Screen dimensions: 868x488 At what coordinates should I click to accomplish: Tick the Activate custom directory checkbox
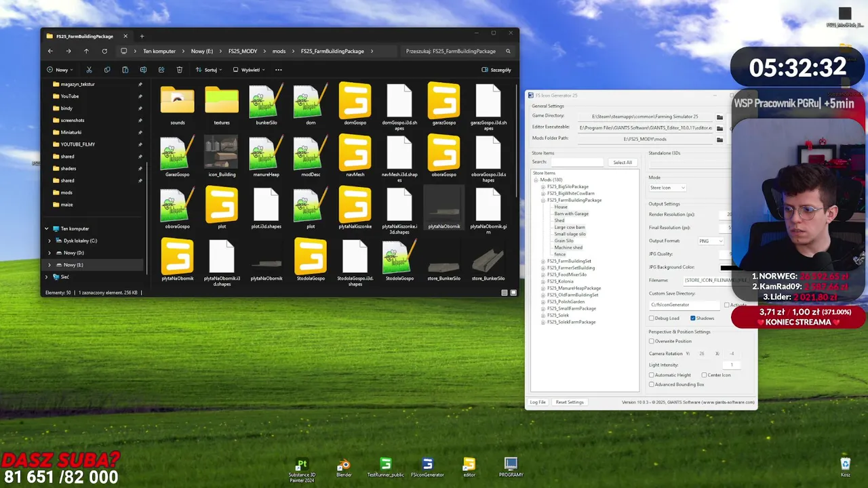point(727,305)
